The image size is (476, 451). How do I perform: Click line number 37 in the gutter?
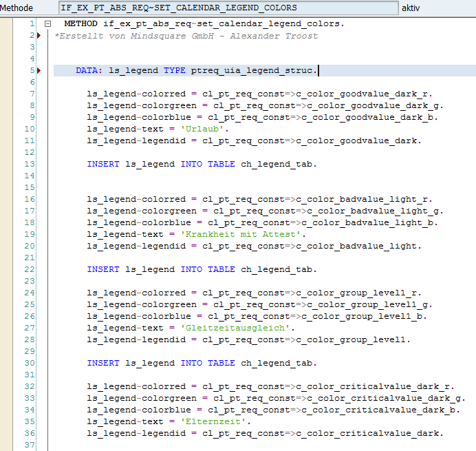30,445
